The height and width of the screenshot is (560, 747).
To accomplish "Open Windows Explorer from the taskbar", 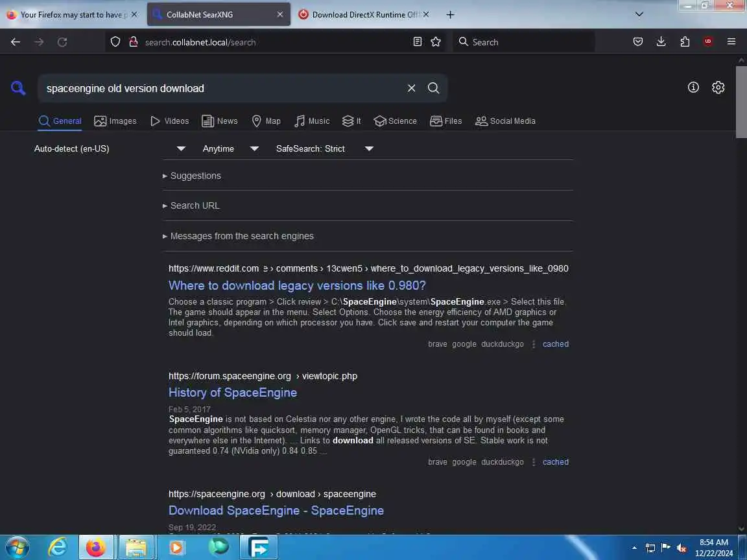I will [136, 548].
